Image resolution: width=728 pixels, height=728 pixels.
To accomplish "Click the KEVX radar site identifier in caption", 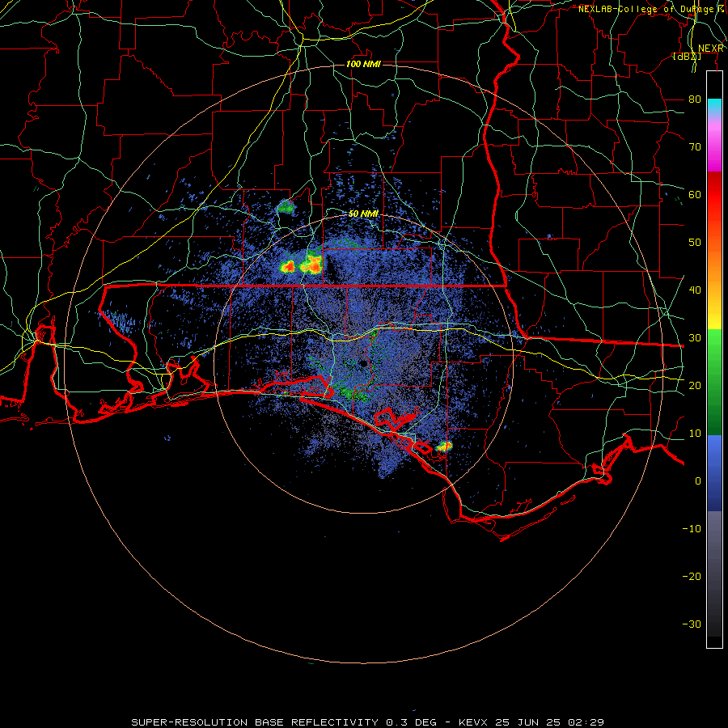I will pos(473,722).
